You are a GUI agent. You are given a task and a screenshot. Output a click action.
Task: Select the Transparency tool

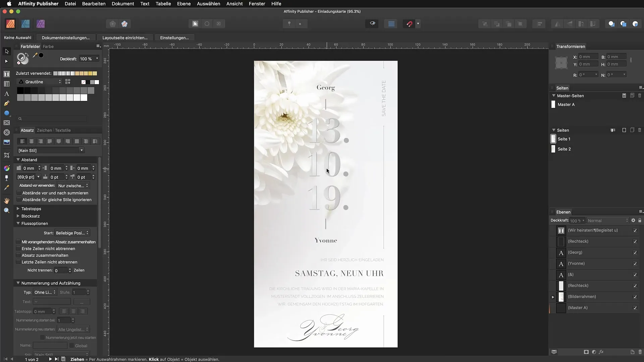(7, 178)
